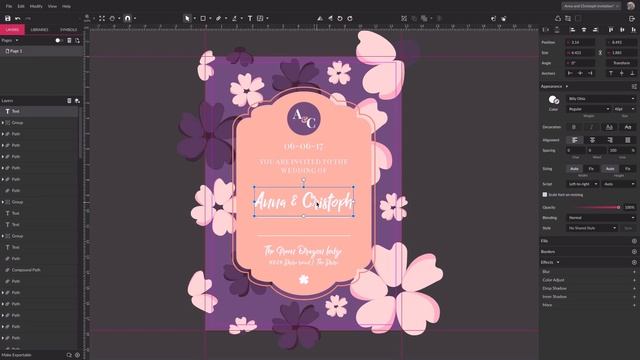Click the document title tab at the top
640x360 pixels.
[591, 6]
